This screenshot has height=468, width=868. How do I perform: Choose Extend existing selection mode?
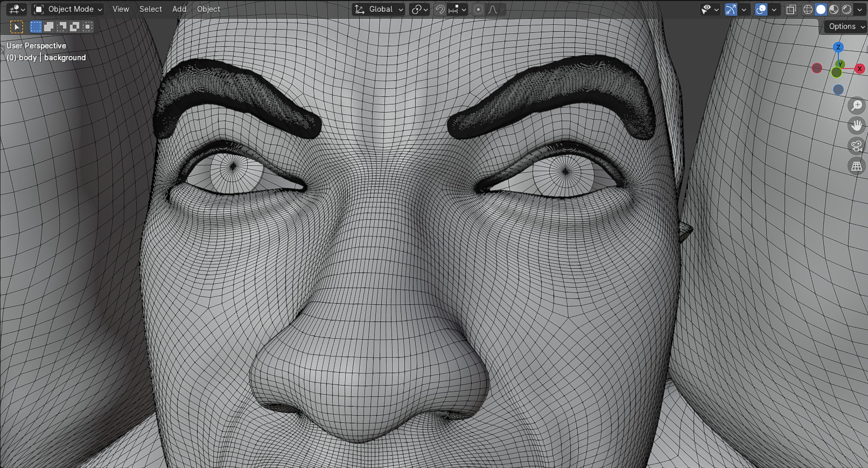pos(48,26)
